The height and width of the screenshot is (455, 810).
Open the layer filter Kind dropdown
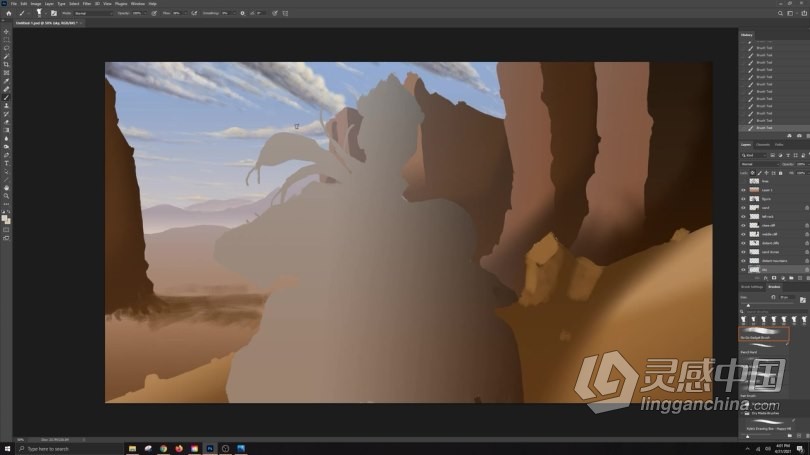[754, 155]
